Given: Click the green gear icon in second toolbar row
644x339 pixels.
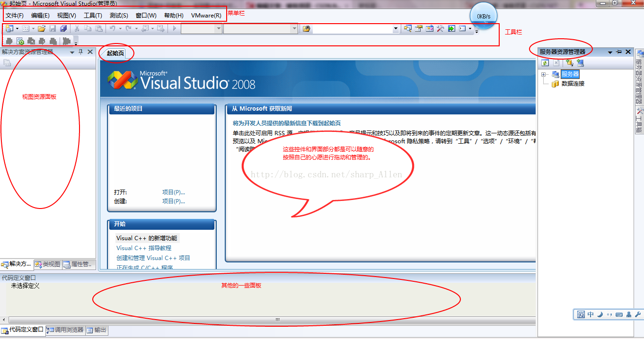Looking at the screenshot, I should coord(20,42).
